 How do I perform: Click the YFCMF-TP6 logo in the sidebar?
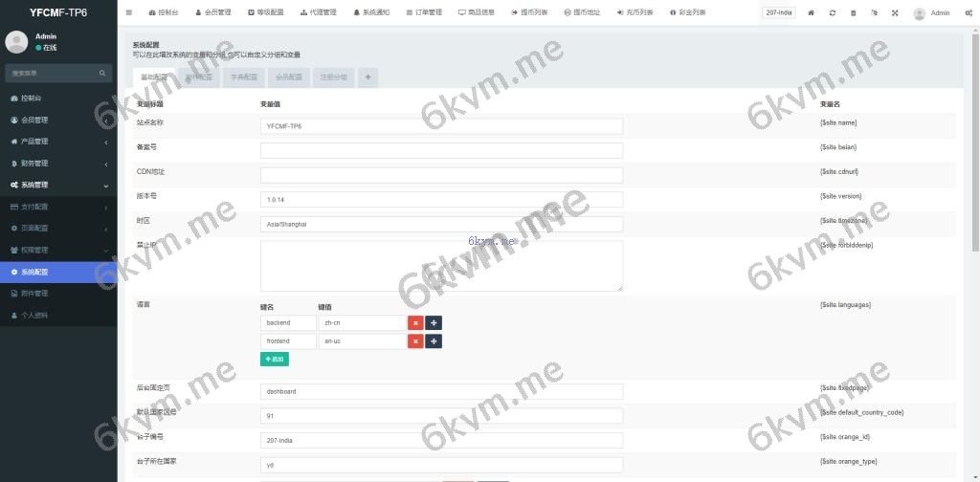58,11
